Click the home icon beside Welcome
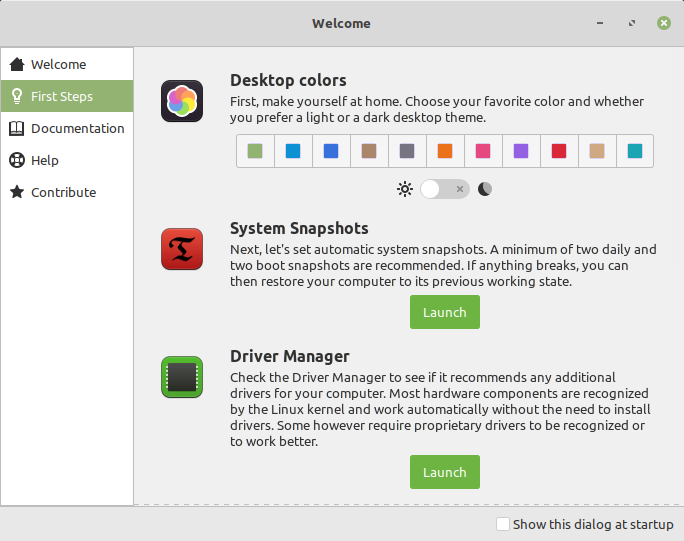This screenshot has height=541, width=684. click(16, 64)
